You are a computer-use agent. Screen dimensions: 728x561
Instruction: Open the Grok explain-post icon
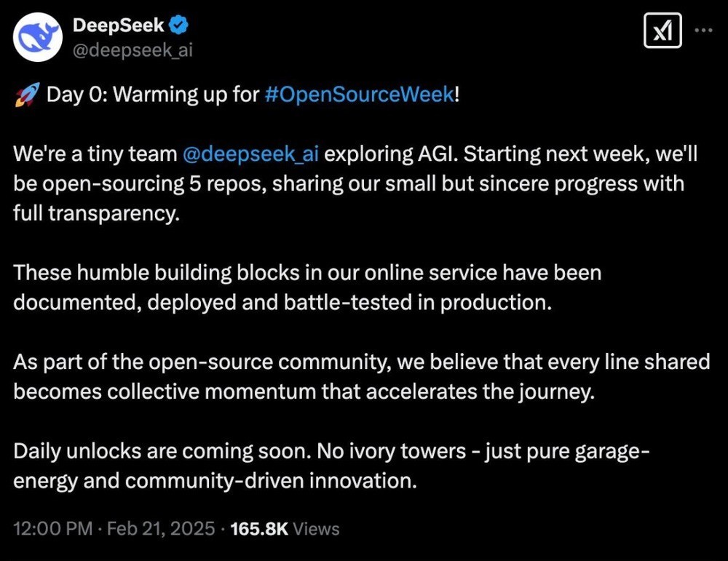663,32
